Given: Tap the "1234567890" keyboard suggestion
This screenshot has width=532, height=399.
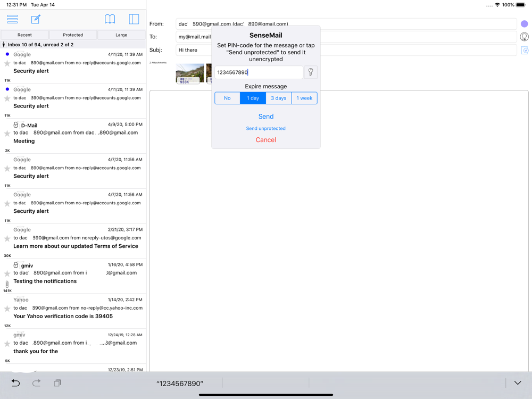Looking at the screenshot, I should pos(180,384).
